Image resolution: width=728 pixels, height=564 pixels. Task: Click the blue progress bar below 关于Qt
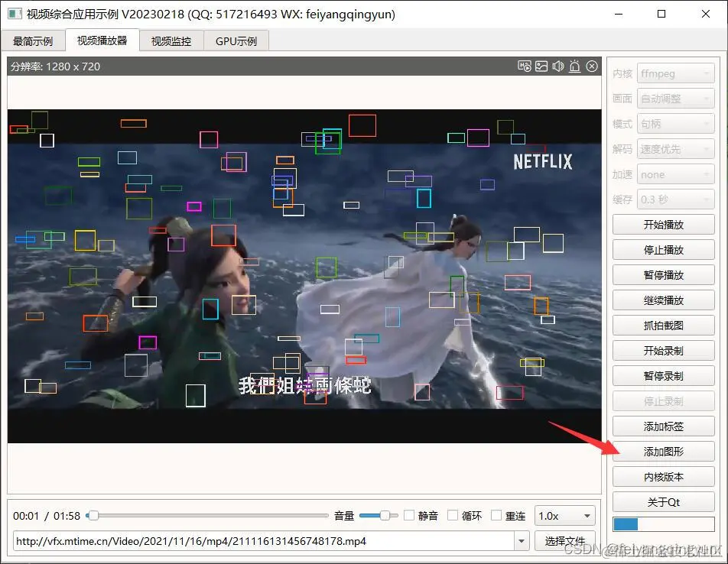(x=664, y=524)
